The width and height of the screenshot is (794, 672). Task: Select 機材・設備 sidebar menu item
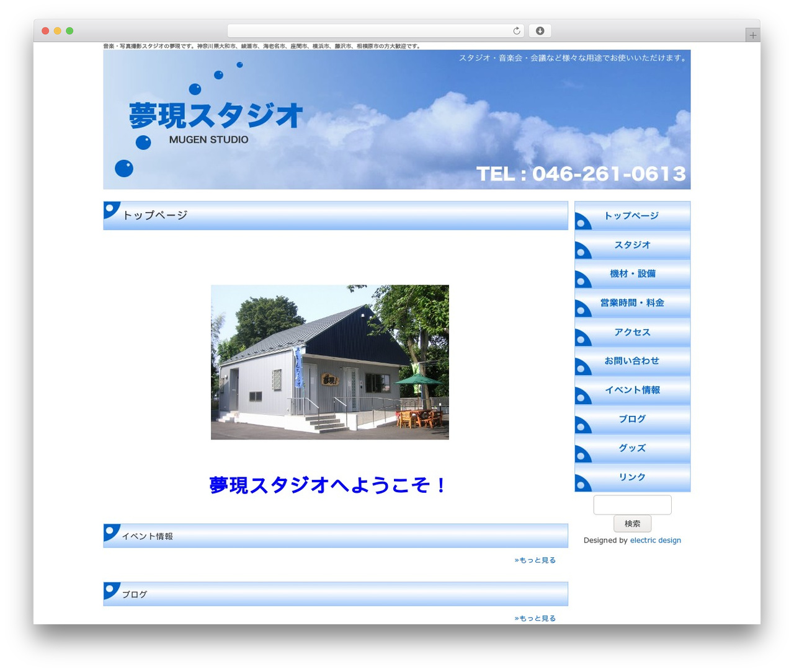632,274
